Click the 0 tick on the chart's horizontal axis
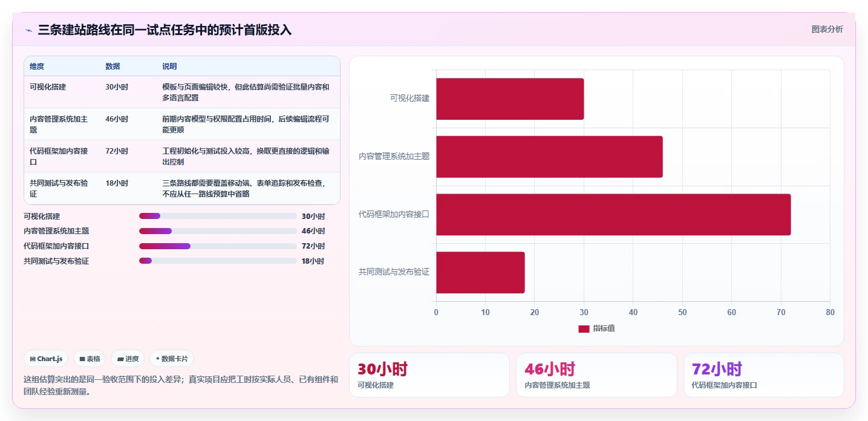This screenshot has height=421, width=868. (436, 312)
